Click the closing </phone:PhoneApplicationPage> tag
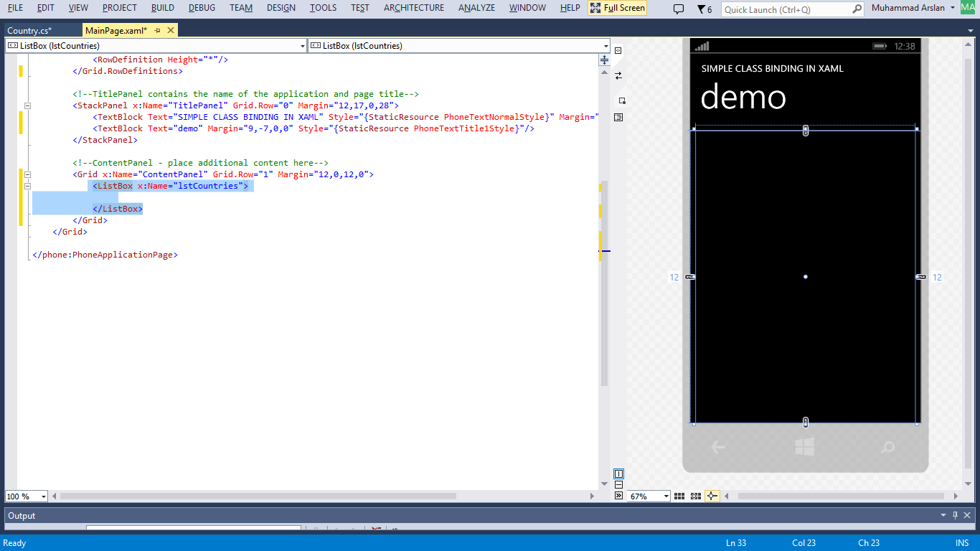The image size is (980, 551). point(105,255)
